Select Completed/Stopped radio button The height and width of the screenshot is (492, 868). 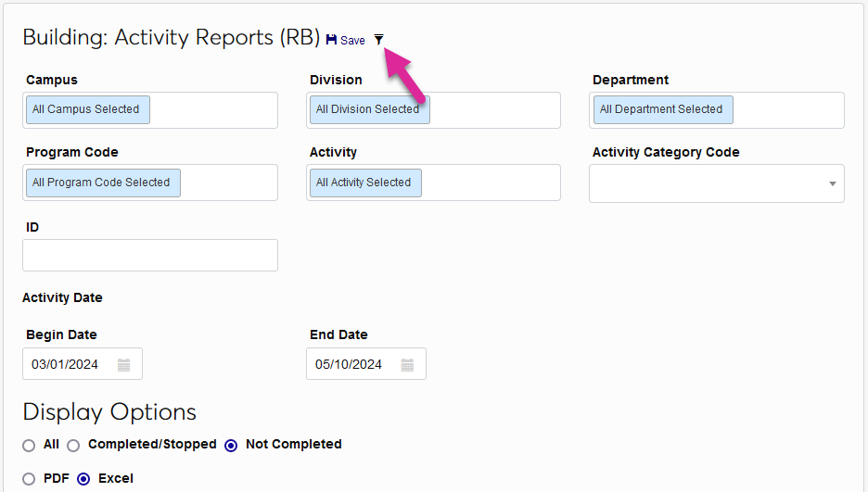click(x=73, y=446)
